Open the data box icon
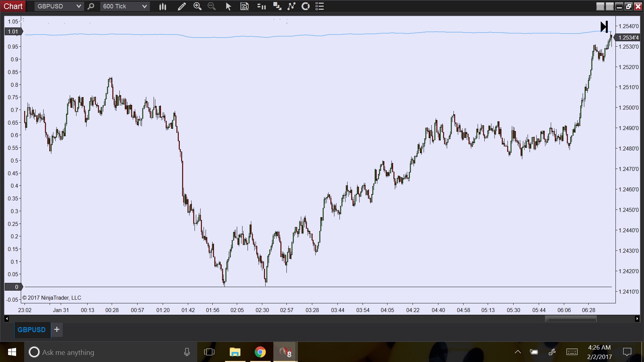The height and width of the screenshot is (362, 644). point(245,6)
